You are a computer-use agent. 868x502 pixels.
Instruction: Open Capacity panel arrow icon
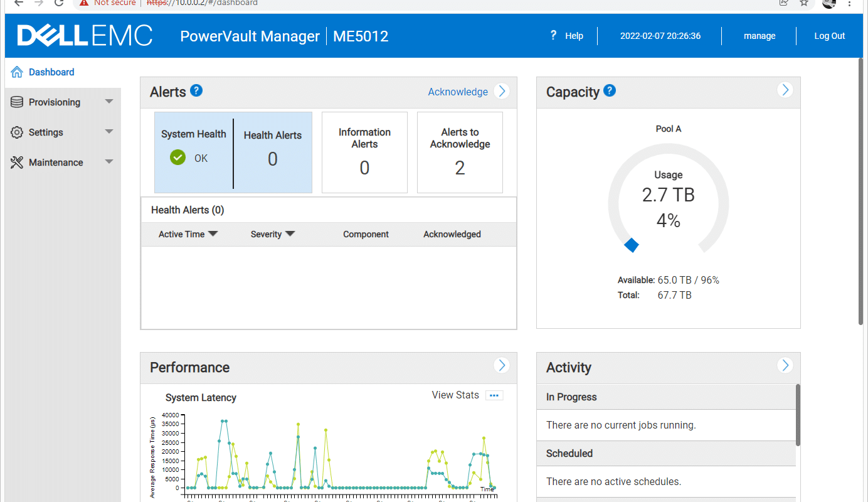[x=785, y=90]
